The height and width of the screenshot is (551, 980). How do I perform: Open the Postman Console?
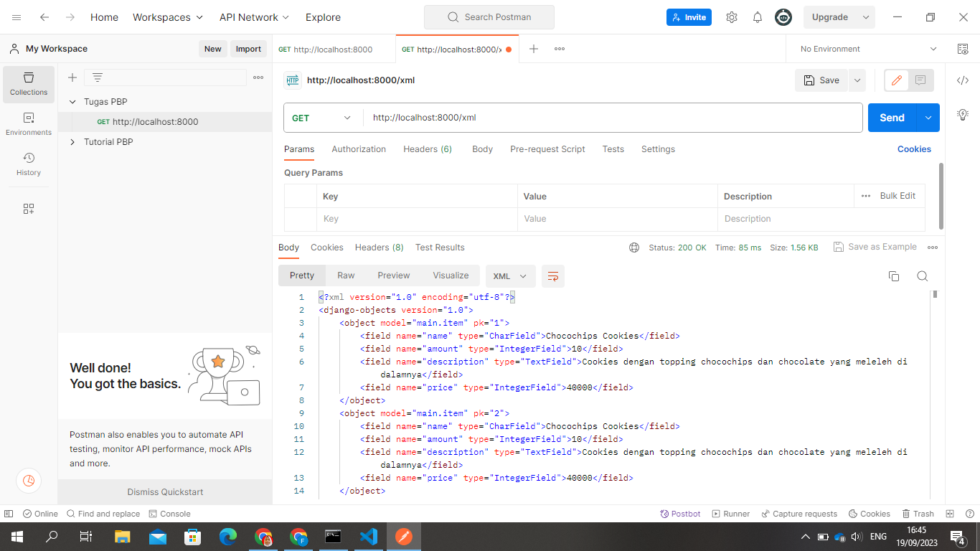click(x=170, y=513)
